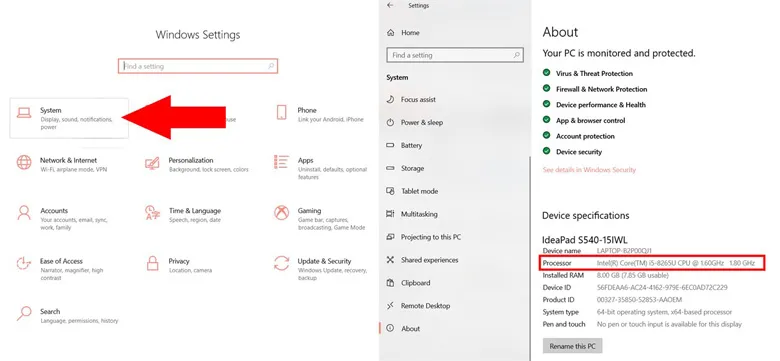Click the sidebar Find a setting field
Screen dimensions: 780x361
pyautogui.click(x=455, y=55)
